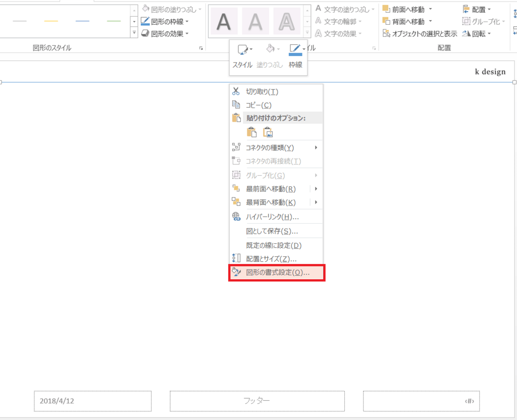Screen dimensions: 517x420
Task: Choose 配置とサイズ(Z)... menu entry
Action: pyautogui.click(x=276, y=258)
